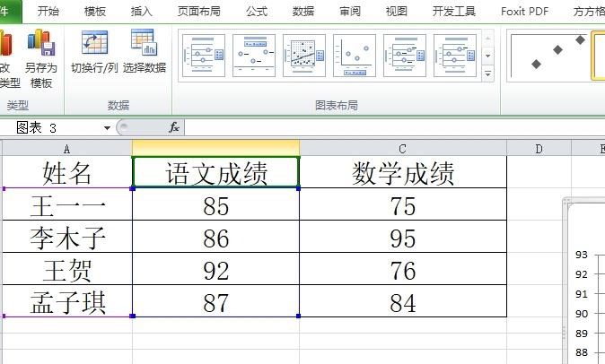605x364 pixels.
Task: Click the 数学成绩 header cell
Action: (403, 172)
